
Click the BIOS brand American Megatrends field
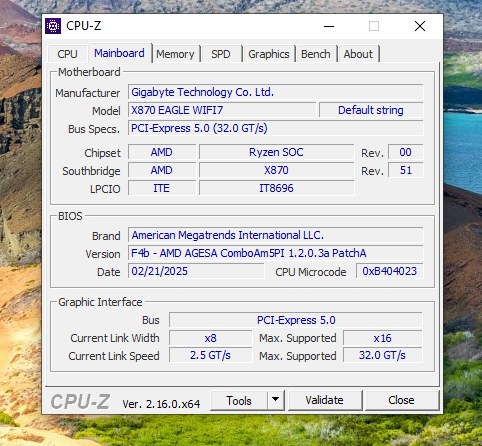276,235
